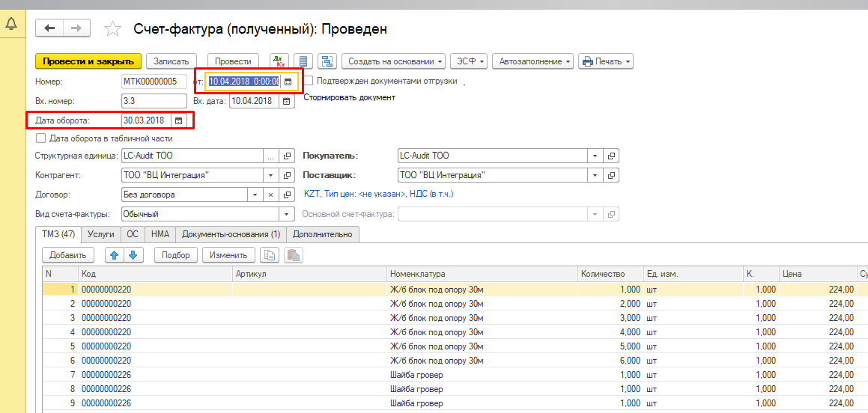Focus Вид счета-фактуры field Обычный
The height and width of the screenshot is (413, 868).
pyautogui.click(x=201, y=214)
